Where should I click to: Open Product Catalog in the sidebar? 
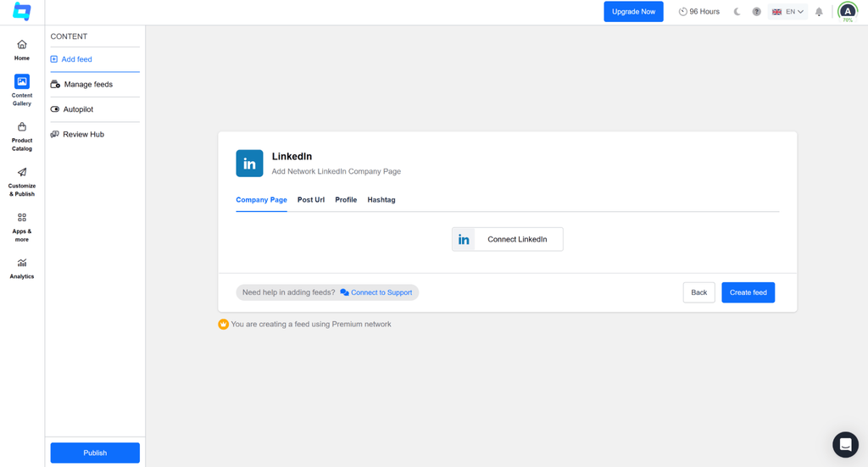[21, 136]
